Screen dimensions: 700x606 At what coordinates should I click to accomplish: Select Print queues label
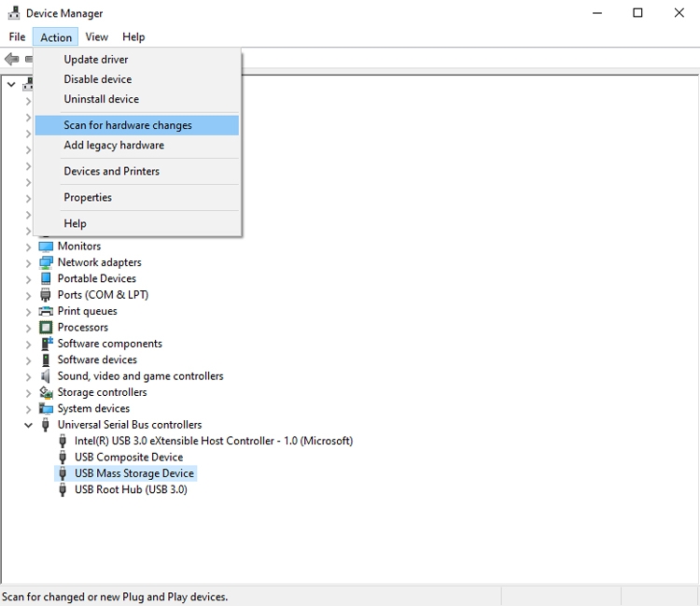[87, 311]
